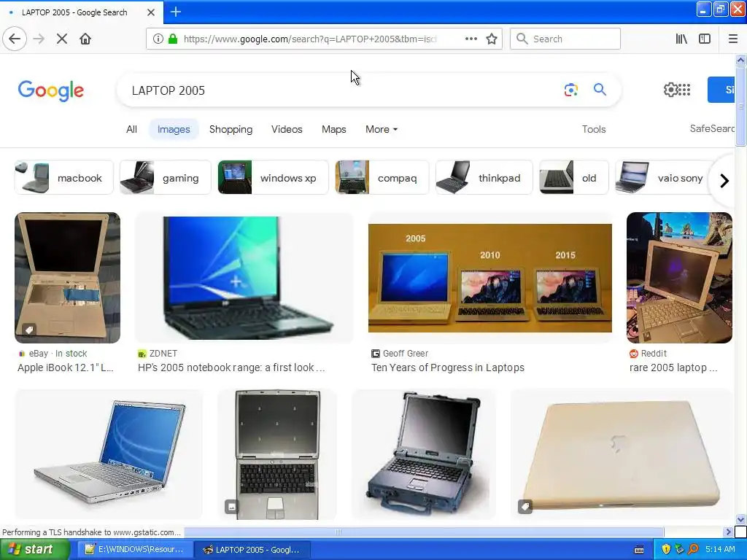This screenshot has width=747, height=560.
Task: Click the Firefox Search box
Action: click(x=565, y=39)
